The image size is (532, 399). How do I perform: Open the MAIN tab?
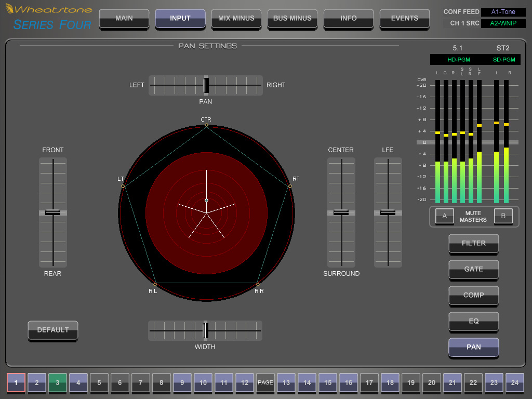pos(124,19)
